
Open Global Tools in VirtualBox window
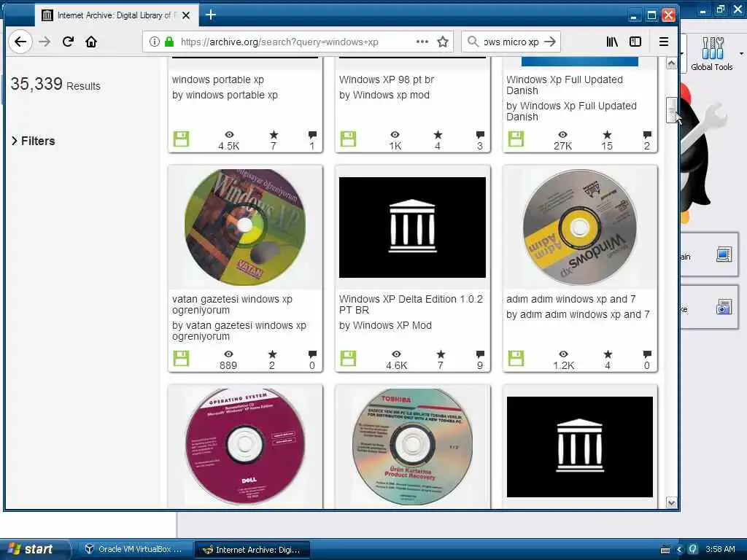pos(712,53)
